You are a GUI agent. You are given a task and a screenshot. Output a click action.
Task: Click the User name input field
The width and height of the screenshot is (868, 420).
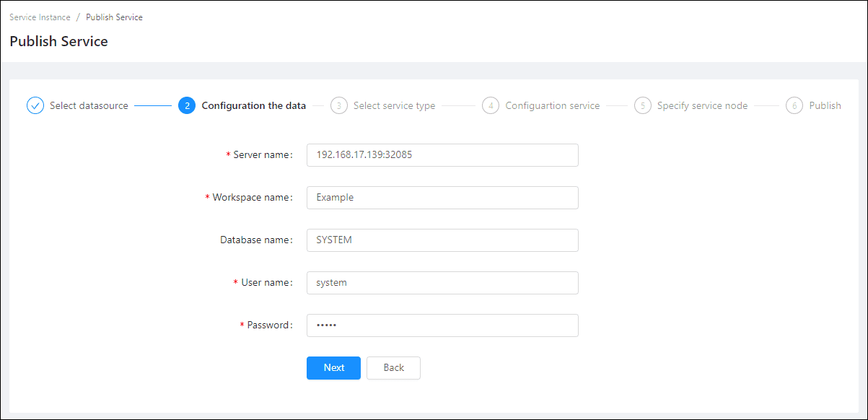click(442, 283)
